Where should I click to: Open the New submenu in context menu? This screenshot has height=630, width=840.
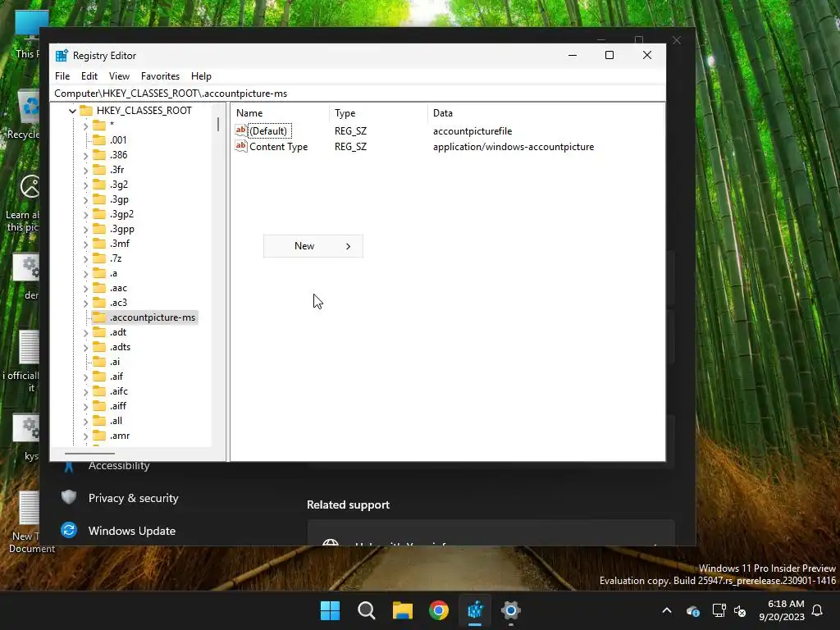(313, 246)
